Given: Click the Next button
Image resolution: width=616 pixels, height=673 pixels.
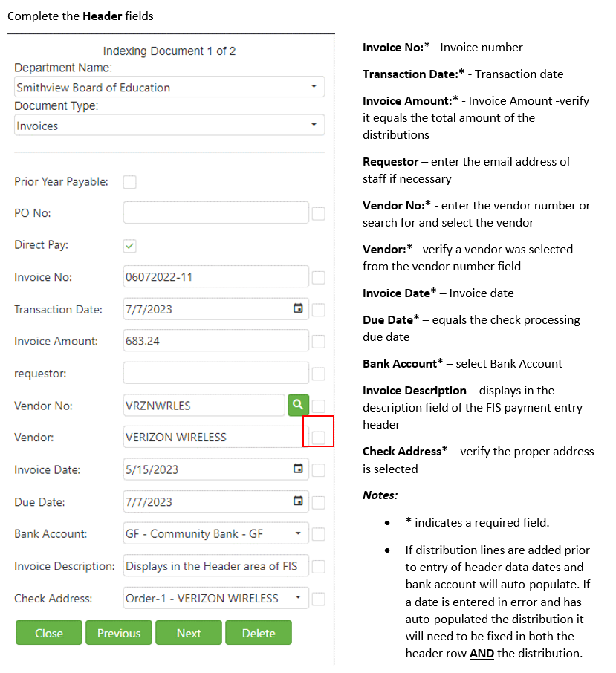Looking at the screenshot, I should pyautogui.click(x=189, y=633).
